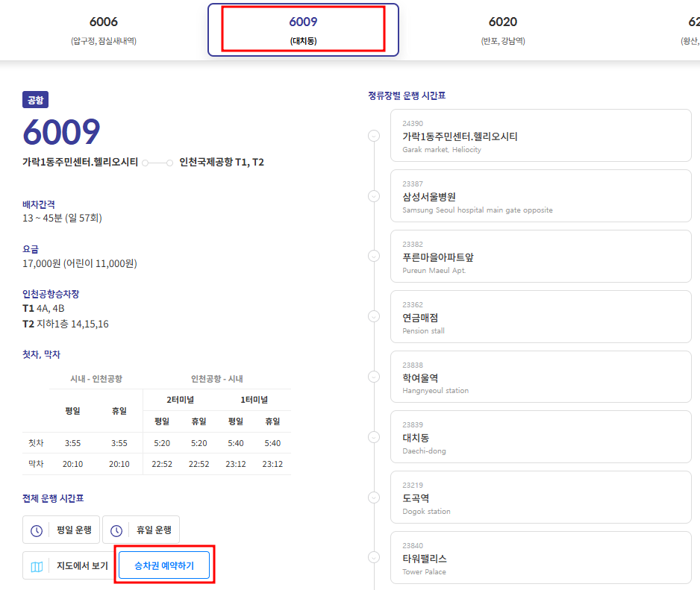Viewport: 700px width, 590px height.
Task: Click the large 6009 route number heading
Action: (62, 132)
